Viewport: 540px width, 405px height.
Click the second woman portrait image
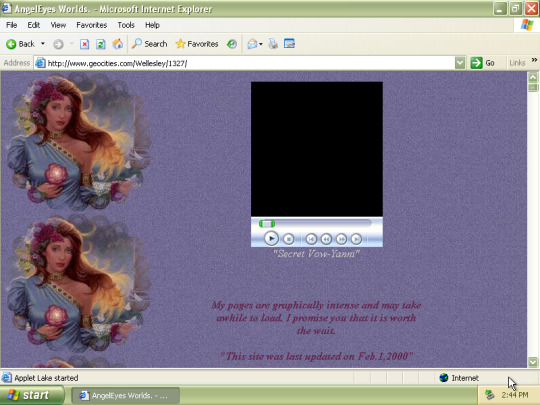click(78, 284)
